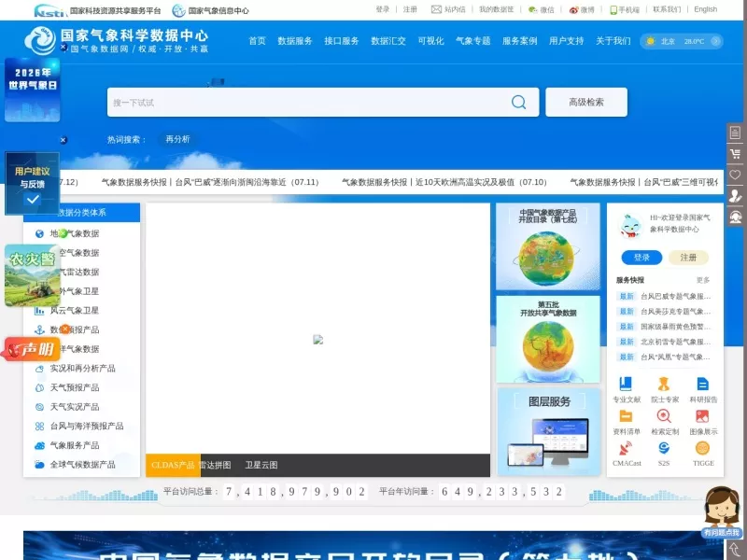
Task: Open the 2026年世界气象日 floating banner
Action: pos(33,91)
